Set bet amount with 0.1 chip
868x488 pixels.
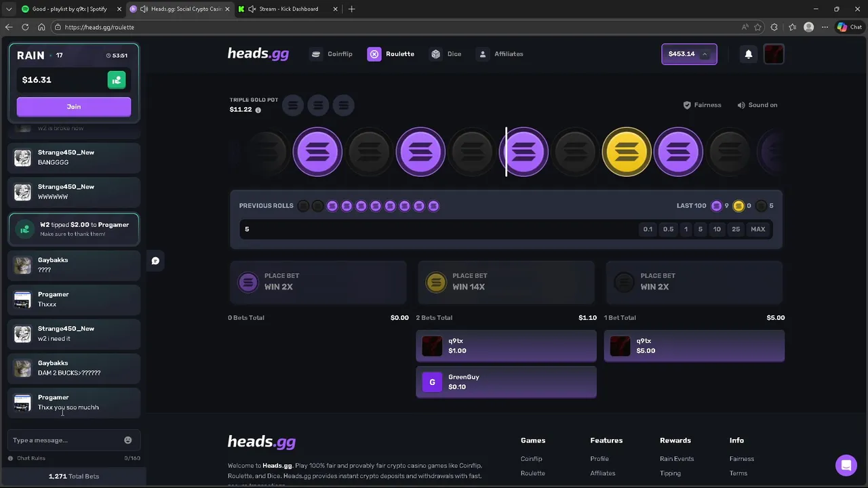click(x=648, y=229)
